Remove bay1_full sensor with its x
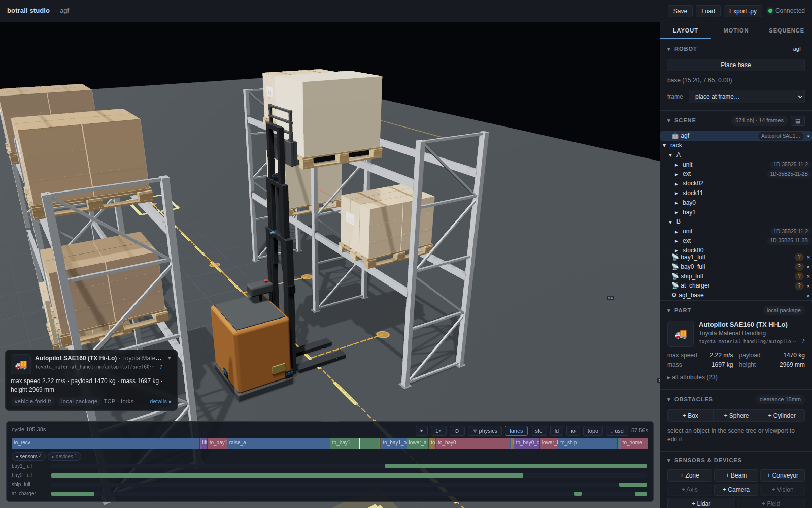The height and width of the screenshot is (508, 812). pyautogui.click(x=808, y=257)
